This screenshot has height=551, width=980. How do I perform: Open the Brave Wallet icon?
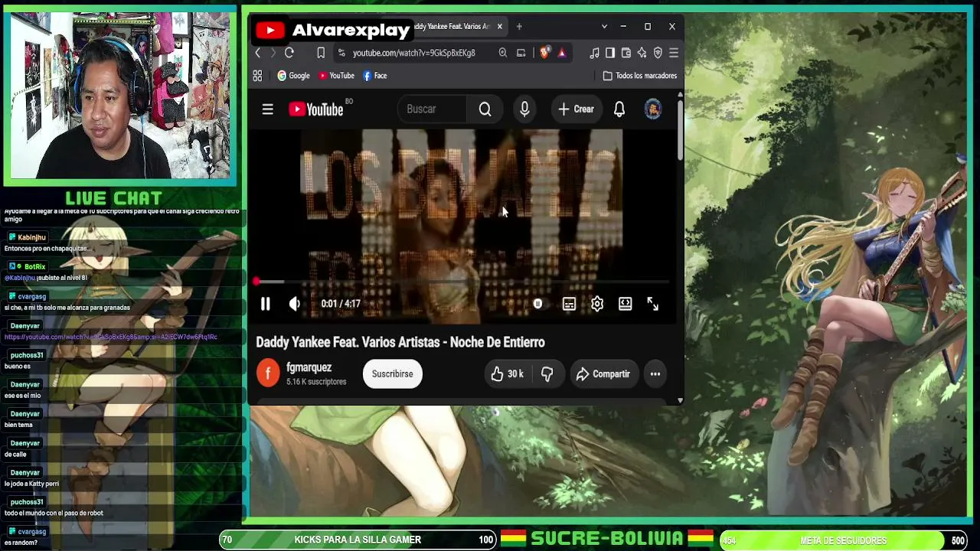point(626,53)
